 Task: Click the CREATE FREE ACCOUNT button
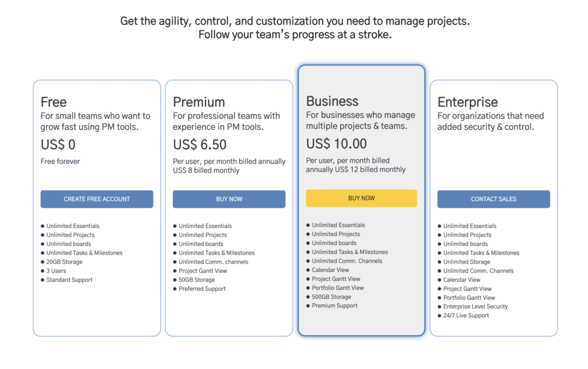(96, 199)
